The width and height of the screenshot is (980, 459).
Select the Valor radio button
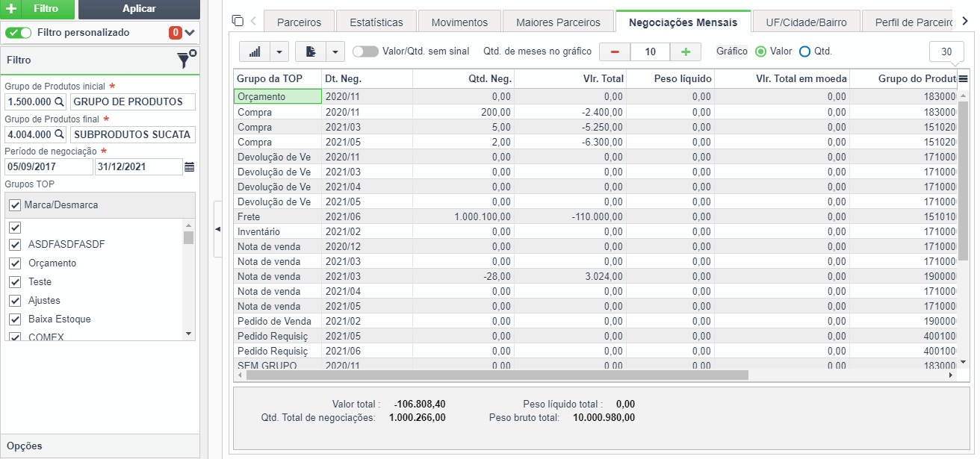point(761,51)
